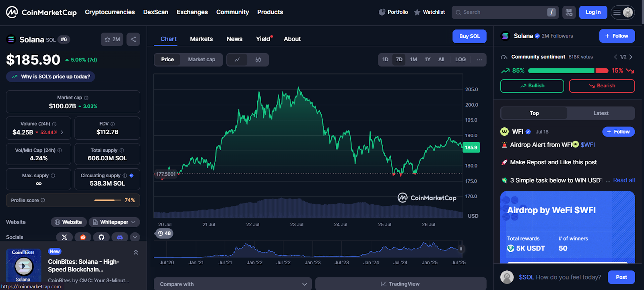The width and height of the screenshot is (644, 290).
Task: Click the Log In button
Action: 593,12
